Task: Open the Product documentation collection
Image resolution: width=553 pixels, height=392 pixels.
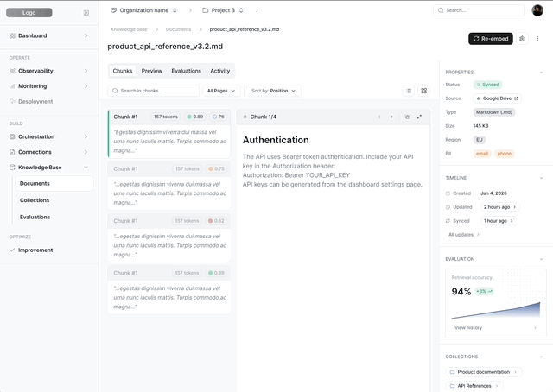Action: pyautogui.click(x=484, y=372)
